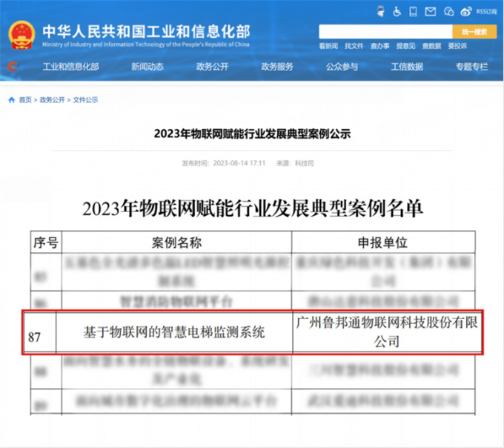Click the robot assistant icon

tap(380, 12)
